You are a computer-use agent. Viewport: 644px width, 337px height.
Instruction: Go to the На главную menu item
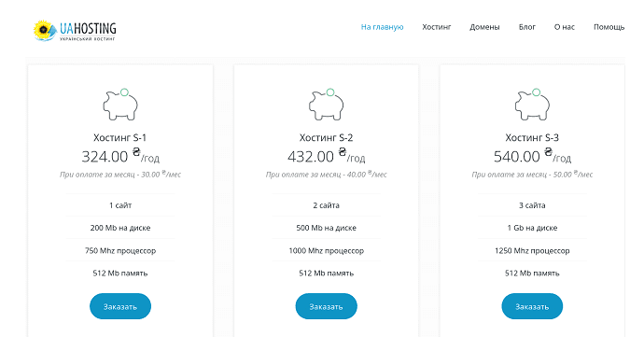click(x=382, y=27)
